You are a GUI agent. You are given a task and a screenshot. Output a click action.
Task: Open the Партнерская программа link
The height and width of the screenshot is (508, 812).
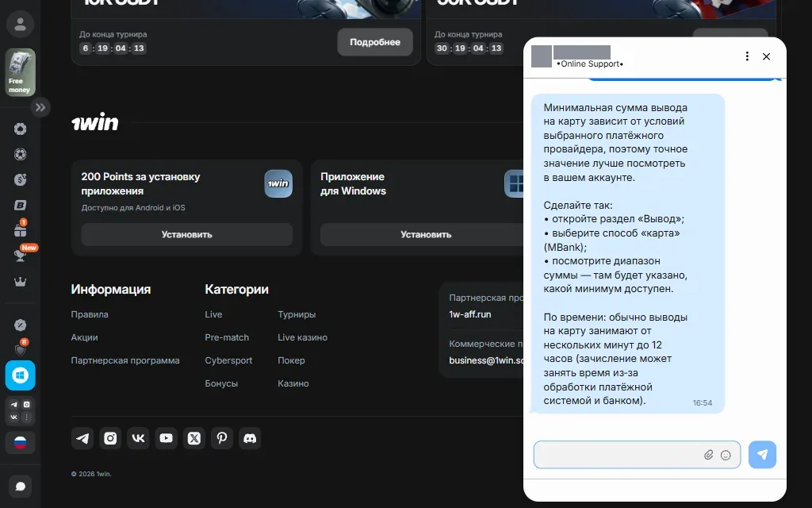(x=125, y=360)
